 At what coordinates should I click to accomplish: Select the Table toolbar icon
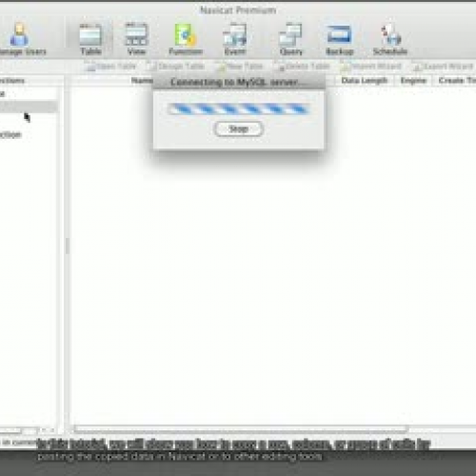(90, 40)
